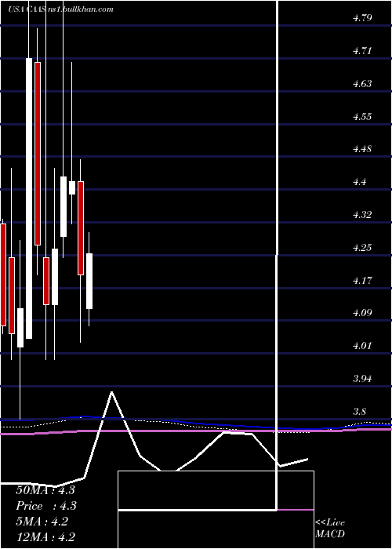392x549 pixels.
Task: Click the <<Live MACD label
Action: (x=330, y=529)
